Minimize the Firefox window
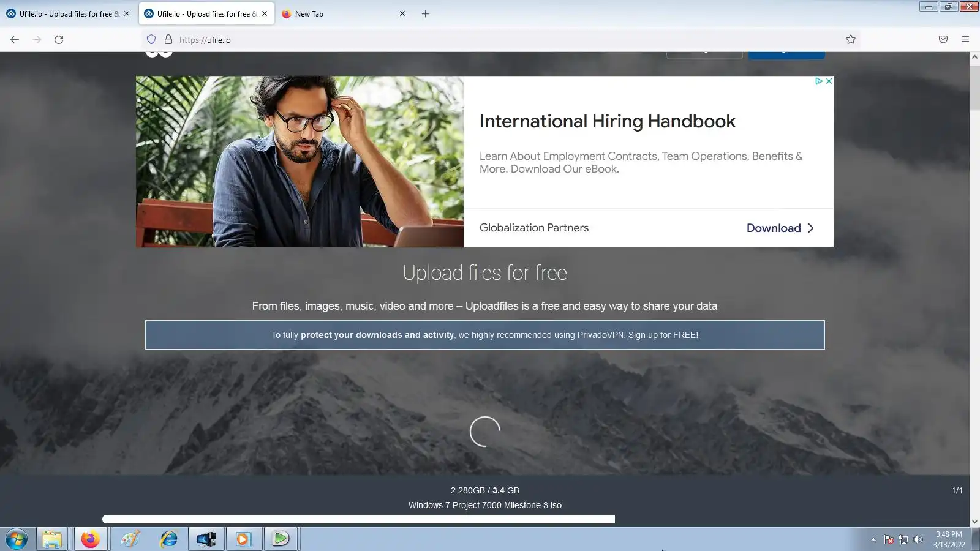980x551 pixels. pyautogui.click(x=929, y=7)
